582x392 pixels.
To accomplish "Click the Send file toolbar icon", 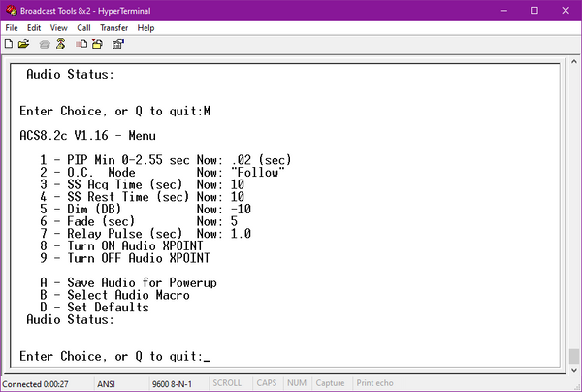I will tap(81, 44).
